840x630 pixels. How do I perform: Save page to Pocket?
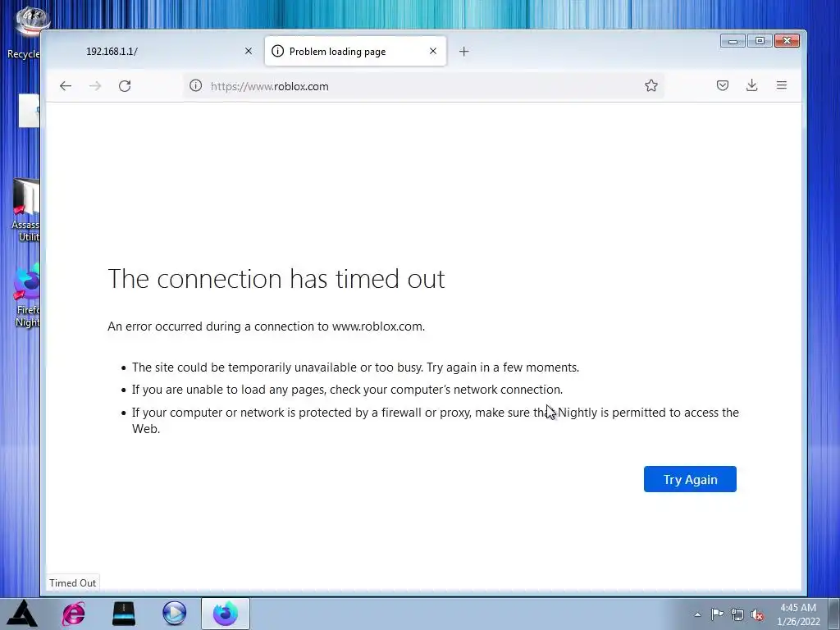coord(722,85)
